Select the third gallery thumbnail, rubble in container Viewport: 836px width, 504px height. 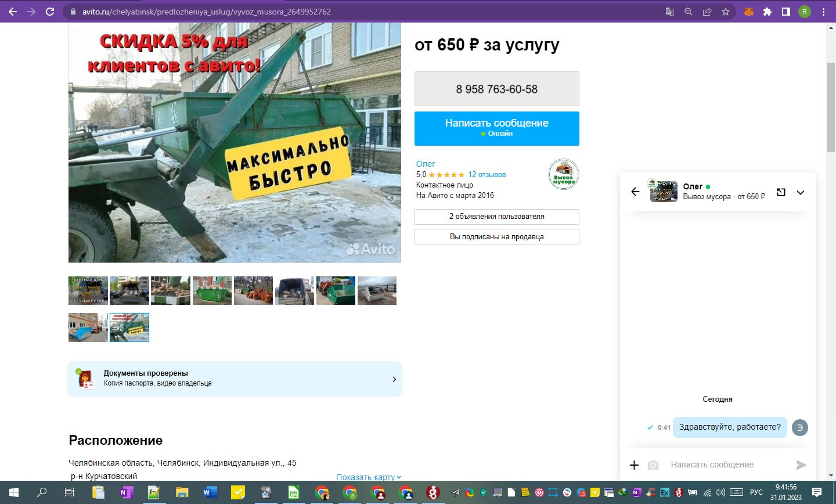tap(171, 290)
